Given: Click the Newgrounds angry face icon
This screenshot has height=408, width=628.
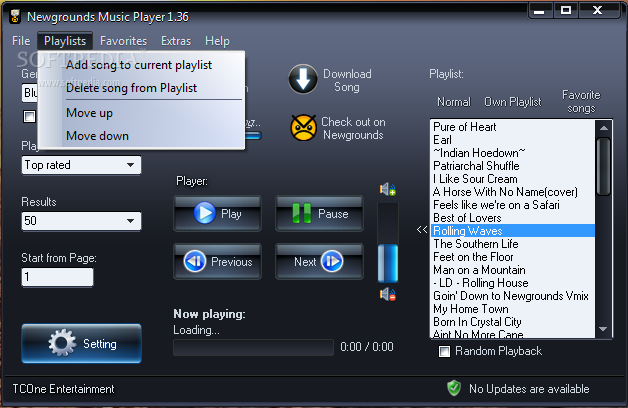Looking at the screenshot, I should point(304,128).
